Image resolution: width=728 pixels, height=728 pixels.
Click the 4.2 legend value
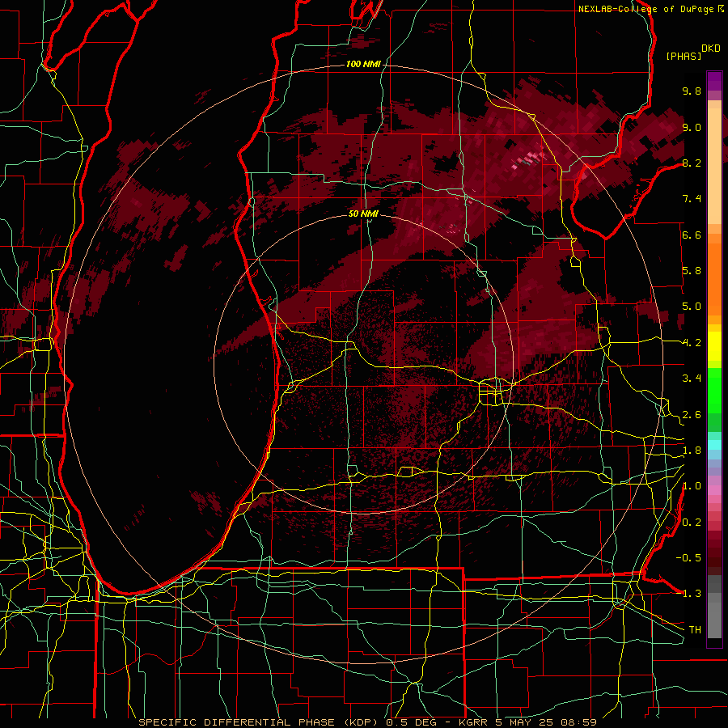pyautogui.click(x=692, y=343)
